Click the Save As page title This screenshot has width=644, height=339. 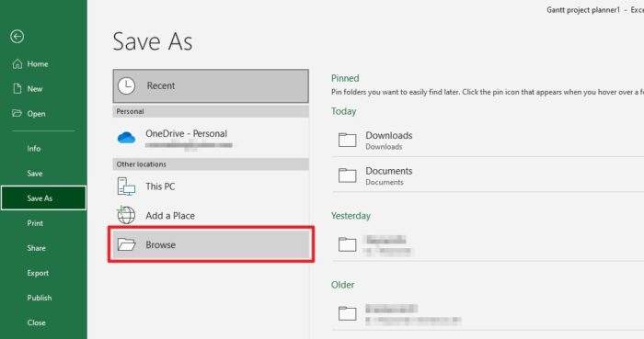[x=153, y=42]
